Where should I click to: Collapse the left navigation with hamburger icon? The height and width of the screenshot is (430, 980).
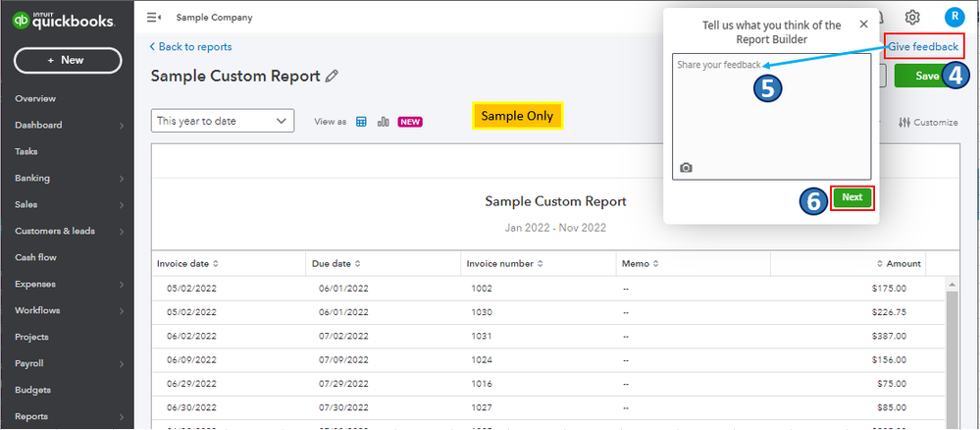tap(153, 18)
